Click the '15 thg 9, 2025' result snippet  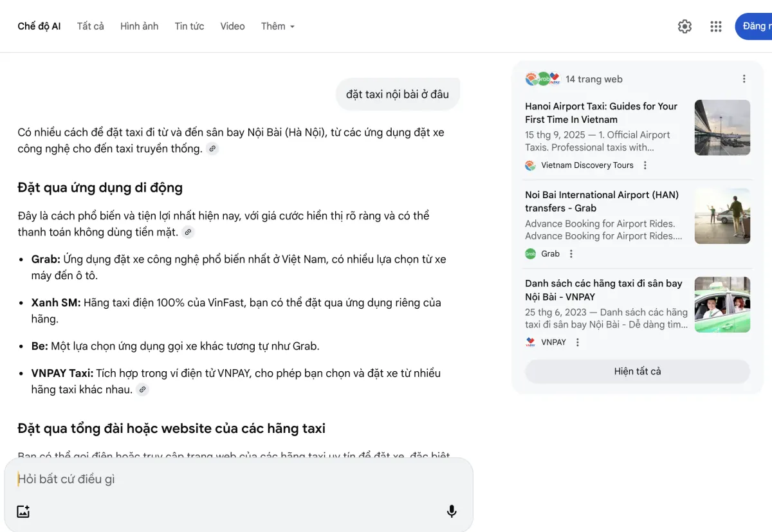tap(598, 141)
